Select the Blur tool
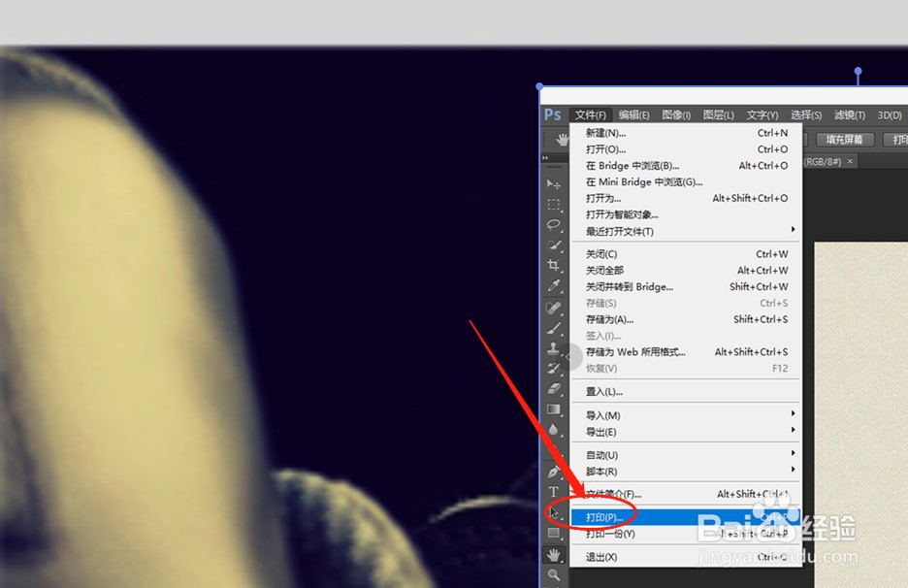The height and width of the screenshot is (588, 908). click(x=554, y=429)
